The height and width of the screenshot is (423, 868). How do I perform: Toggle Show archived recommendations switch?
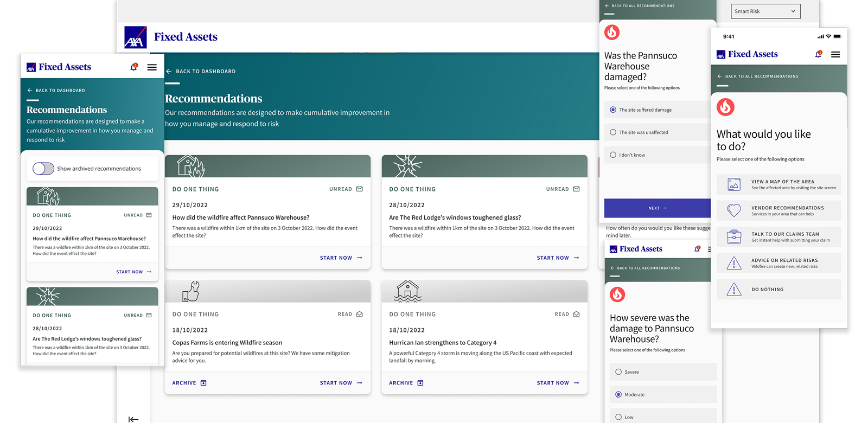coord(43,169)
